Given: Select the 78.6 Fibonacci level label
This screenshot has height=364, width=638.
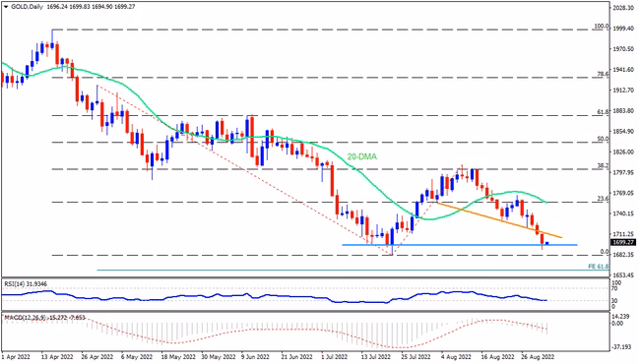Looking at the screenshot, I should coord(603,75).
